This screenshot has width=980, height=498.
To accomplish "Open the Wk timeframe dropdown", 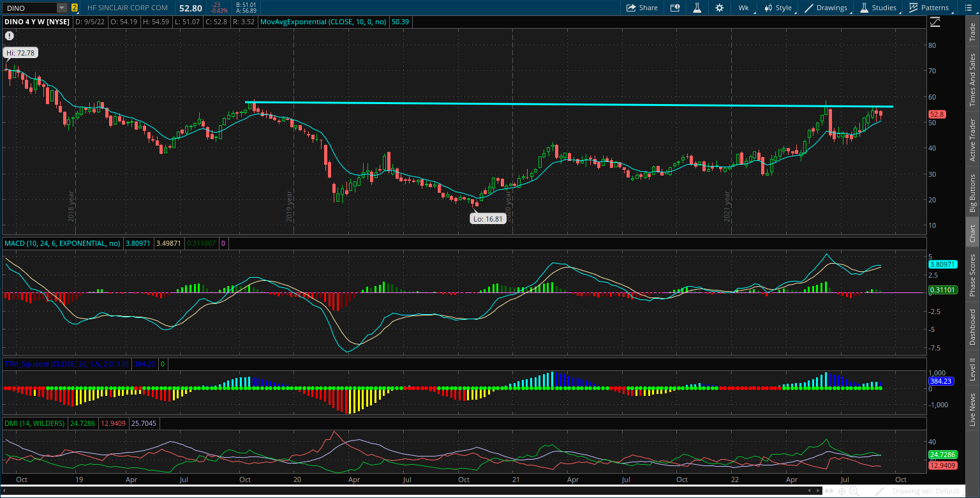I will tap(743, 8).
